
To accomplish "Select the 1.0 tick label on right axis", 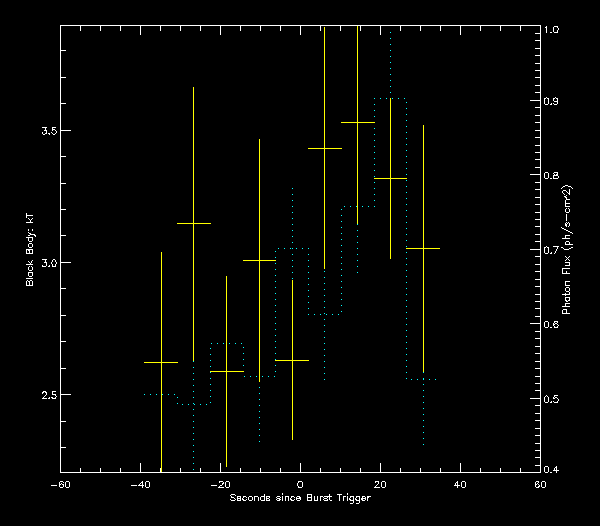I will (552, 31).
